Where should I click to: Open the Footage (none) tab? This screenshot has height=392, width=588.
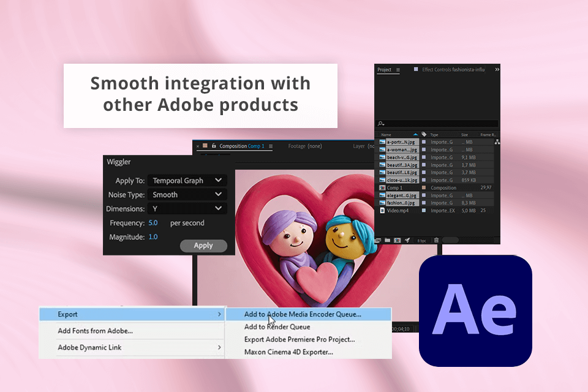305,146
